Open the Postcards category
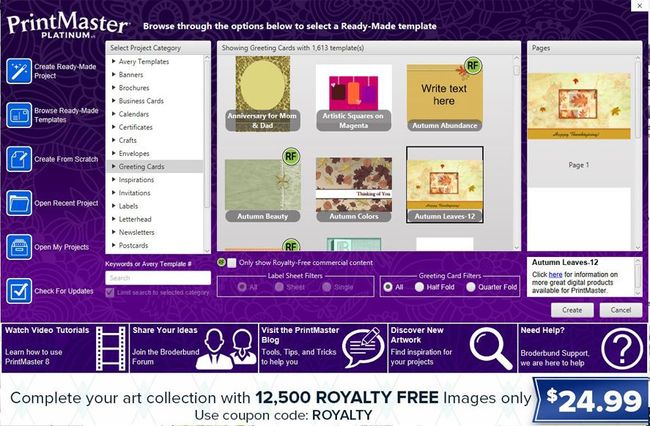650x426 pixels. coord(133,245)
